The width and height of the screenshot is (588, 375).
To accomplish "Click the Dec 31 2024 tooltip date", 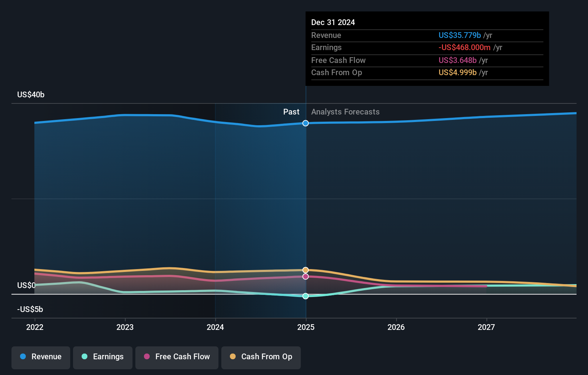I will (333, 22).
